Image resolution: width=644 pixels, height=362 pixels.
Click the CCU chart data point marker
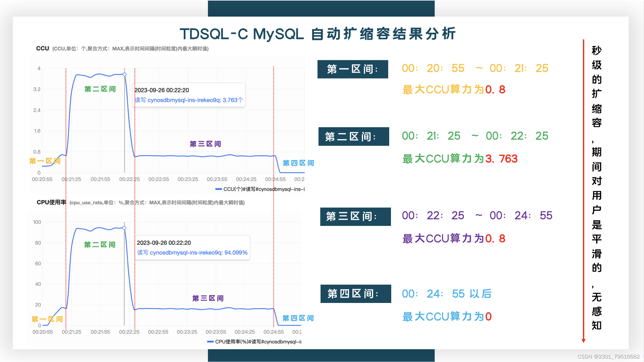click(x=124, y=74)
